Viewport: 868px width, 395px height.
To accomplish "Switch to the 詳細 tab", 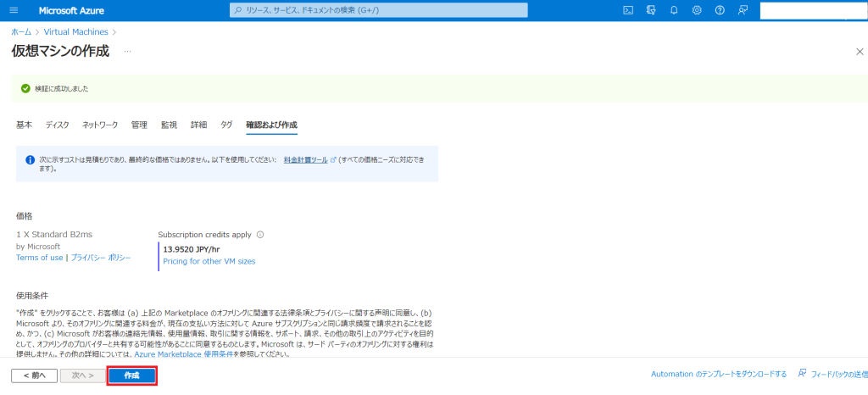I will pyautogui.click(x=198, y=125).
